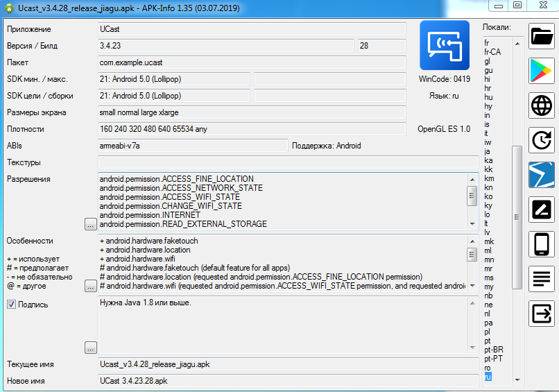Click the SDK мин. field Android 5.0
559x392 pixels.
coord(174,79)
